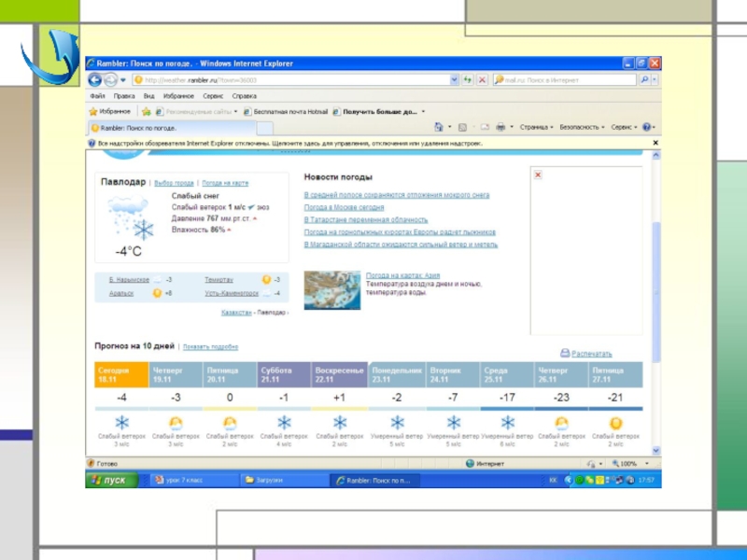The image size is (747, 560).
Task: Open В Татарстане переменная облачность link
Action: [x=366, y=220]
